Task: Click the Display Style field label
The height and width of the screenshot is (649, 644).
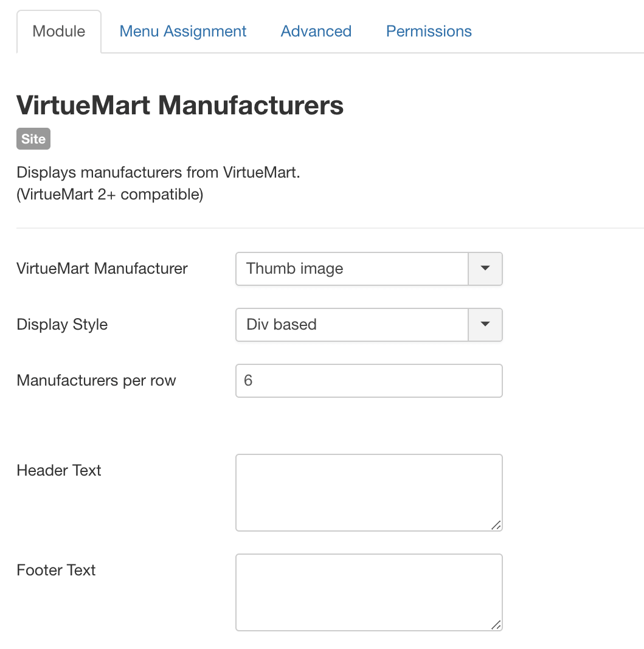Action: tap(62, 325)
